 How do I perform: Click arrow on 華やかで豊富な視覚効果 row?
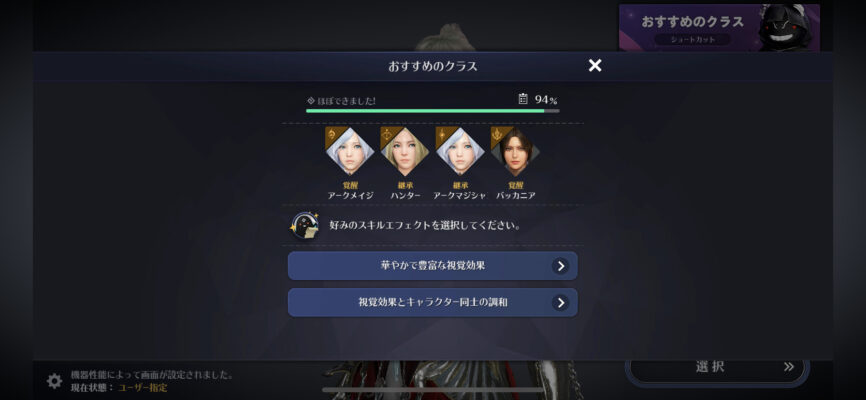[560, 266]
